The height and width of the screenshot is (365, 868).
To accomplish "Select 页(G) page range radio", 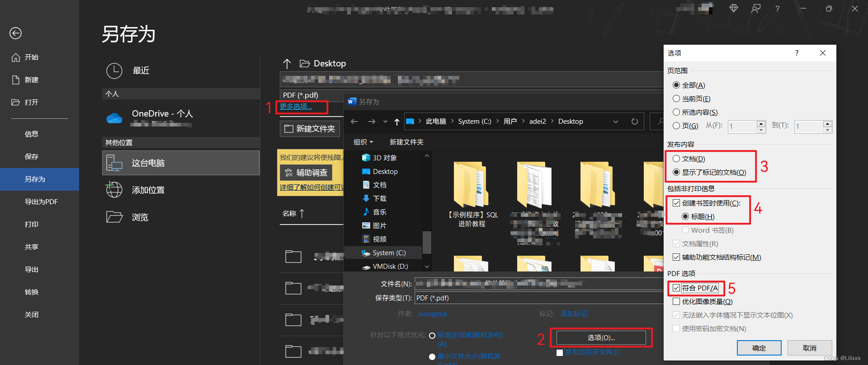I will tap(676, 126).
